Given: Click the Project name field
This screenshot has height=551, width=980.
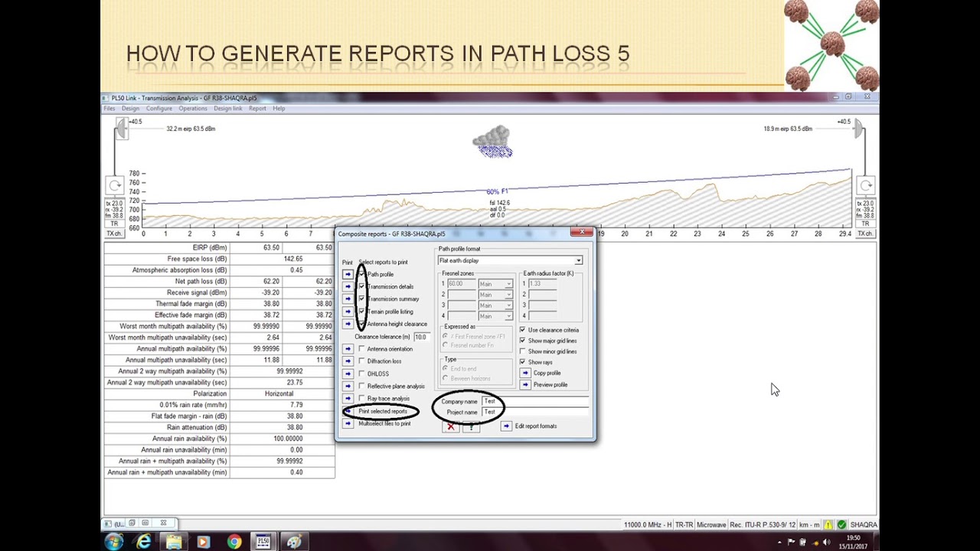Looking at the screenshot, I should (x=535, y=412).
